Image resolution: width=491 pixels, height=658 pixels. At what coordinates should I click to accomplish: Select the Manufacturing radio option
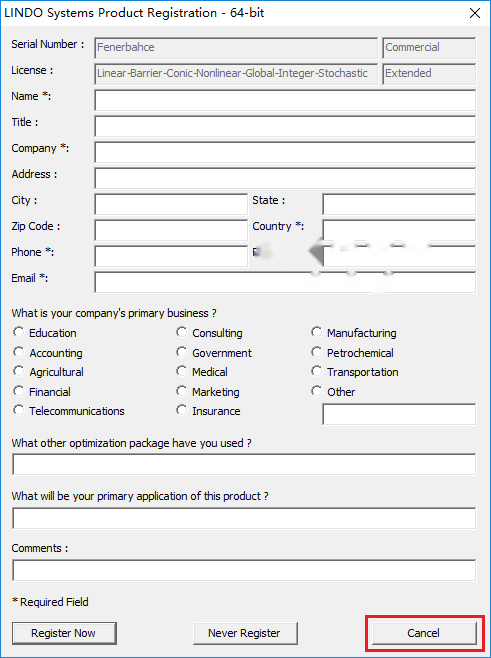[x=316, y=332]
